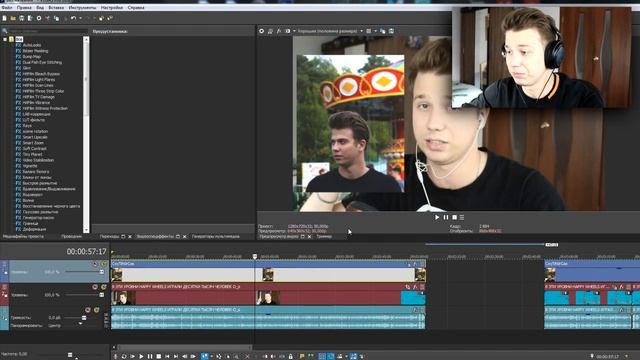Click the timeline playhead marker
Viewport: 640px width, 360px height.
[255, 256]
